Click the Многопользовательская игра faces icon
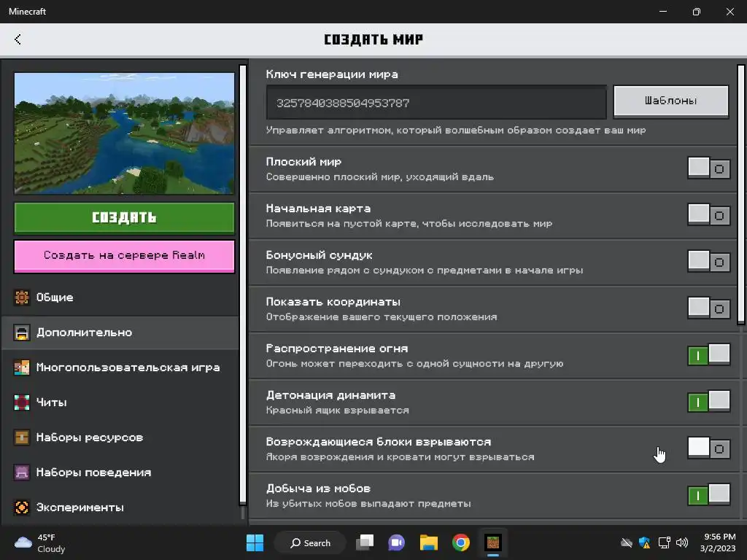This screenshot has width=747, height=560. tap(21, 367)
